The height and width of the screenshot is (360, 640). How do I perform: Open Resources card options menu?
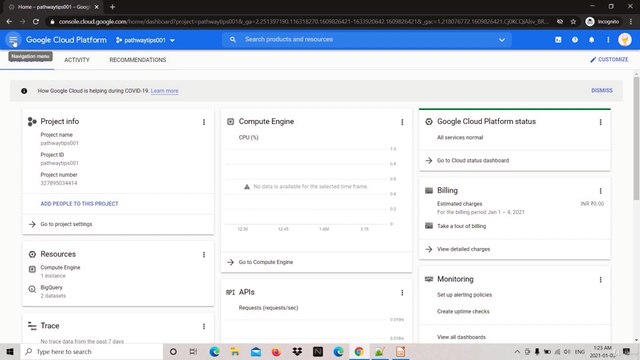click(x=204, y=255)
